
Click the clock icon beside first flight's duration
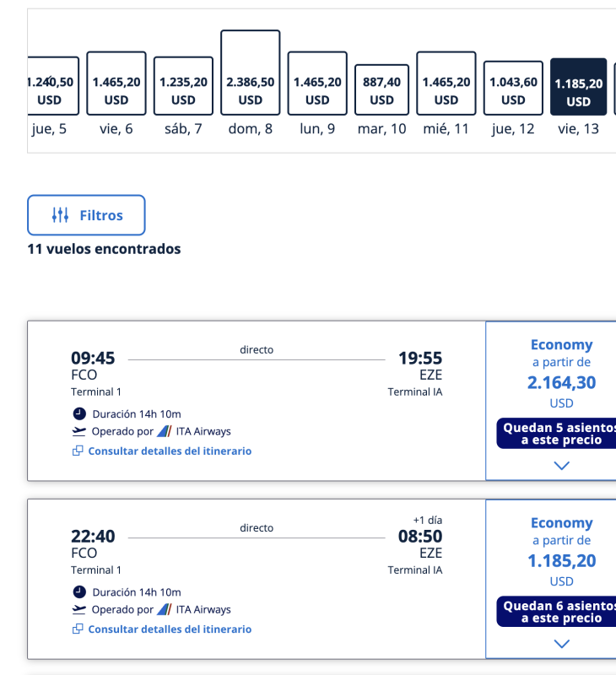79,413
